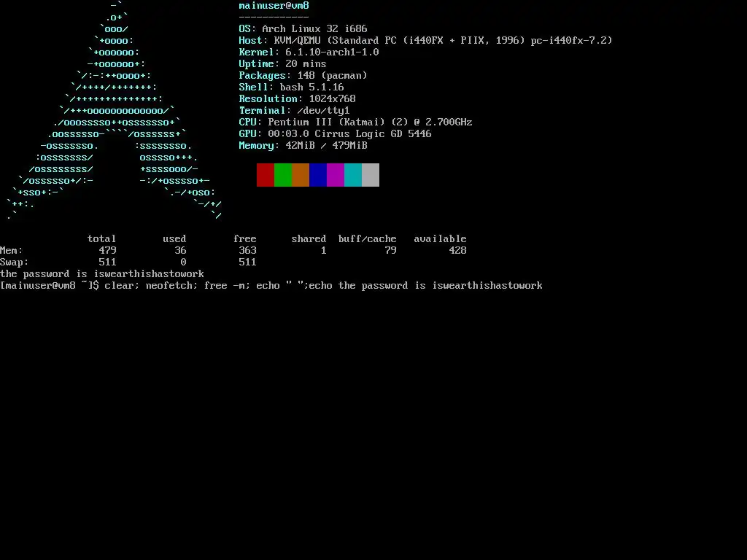This screenshot has height=560, width=747.
Task: Click 'neofetch;' in the command line
Action: [x=172, y=286]
